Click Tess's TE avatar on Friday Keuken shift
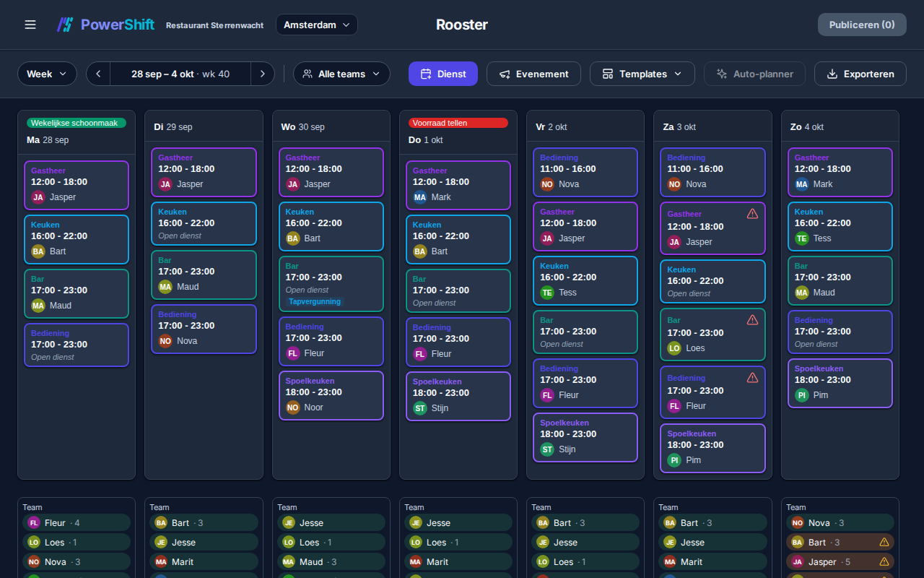 coord(547,293)
